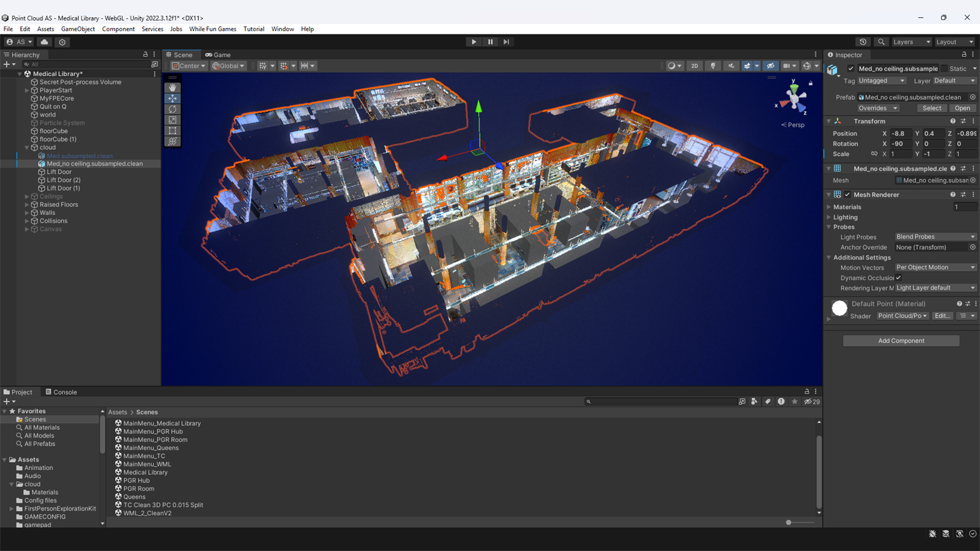Click the favorites star icon in Project toolbar
This screenshot has height=551, width=980.
click(x=794, y=402)
